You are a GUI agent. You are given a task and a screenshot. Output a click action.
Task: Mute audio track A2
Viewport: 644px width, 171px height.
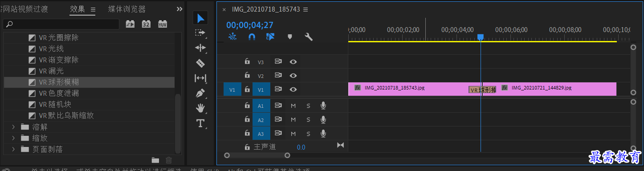293,119
